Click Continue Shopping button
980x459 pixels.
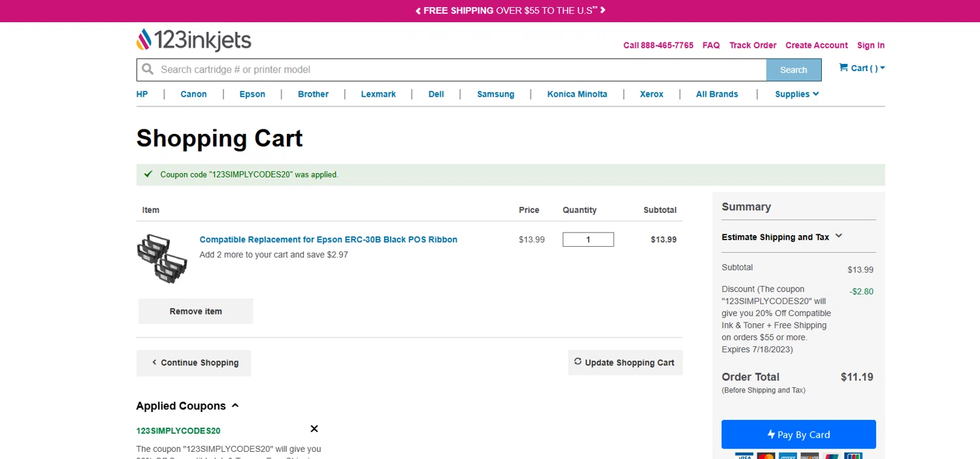193,363
